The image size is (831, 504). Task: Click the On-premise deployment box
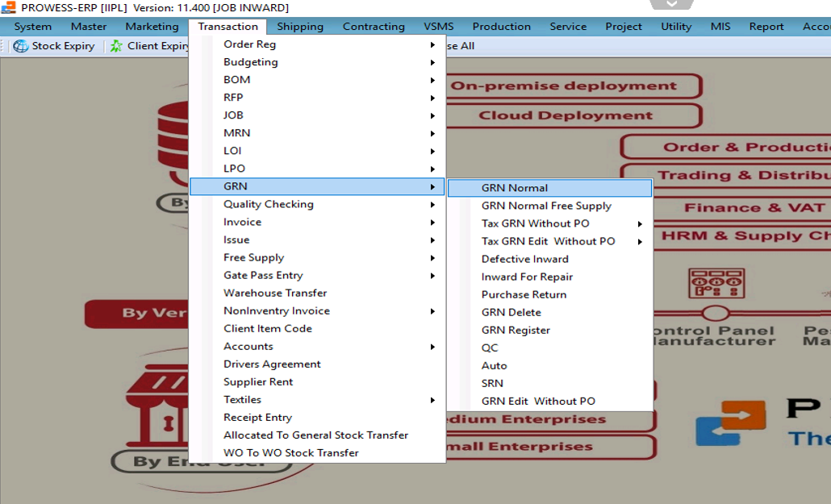click(564, 86)
